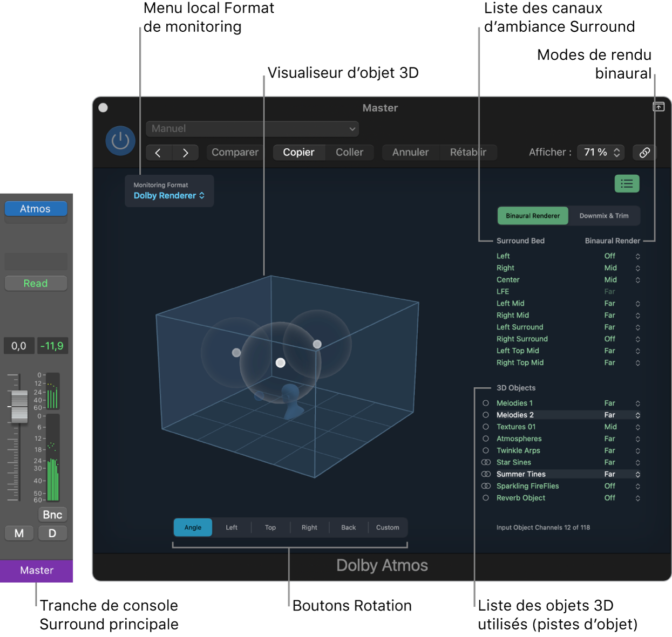Switch to Binaural Renderer tab

point(533,216)
